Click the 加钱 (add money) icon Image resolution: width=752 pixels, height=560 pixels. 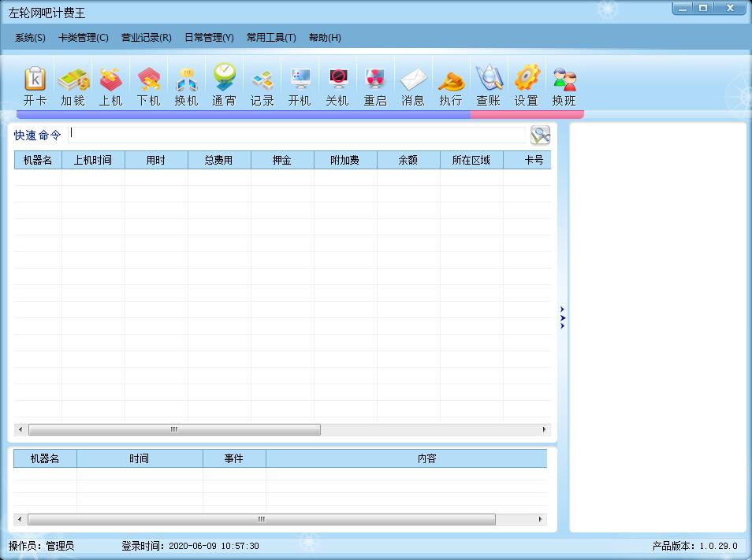[73, 83]
